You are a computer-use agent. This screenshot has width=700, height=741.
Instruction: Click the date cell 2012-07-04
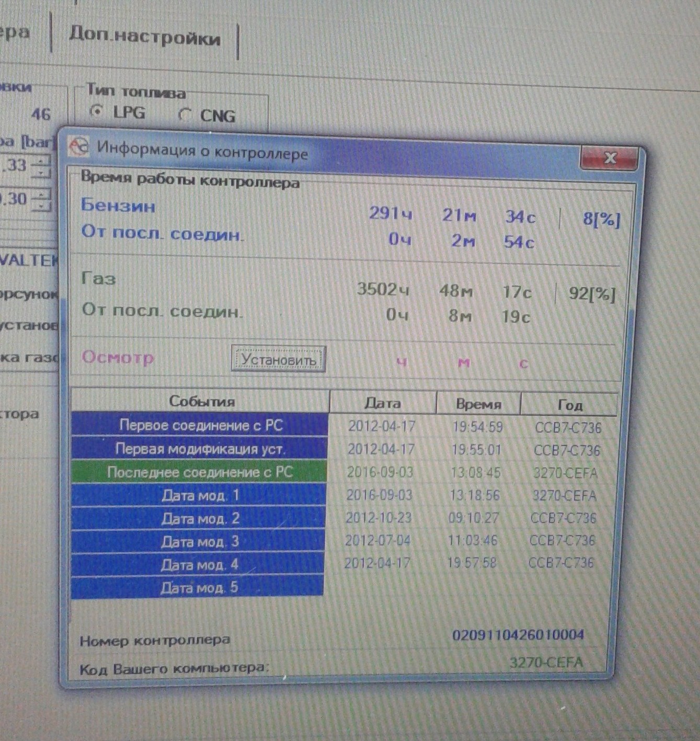pyautogui.click(x=377, y=540)
